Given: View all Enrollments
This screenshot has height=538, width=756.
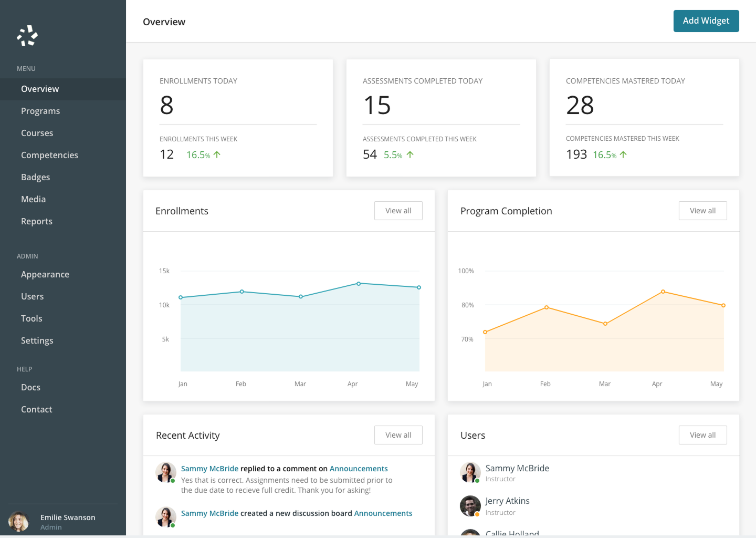Looking at the screenshot, I should (398, 211).
